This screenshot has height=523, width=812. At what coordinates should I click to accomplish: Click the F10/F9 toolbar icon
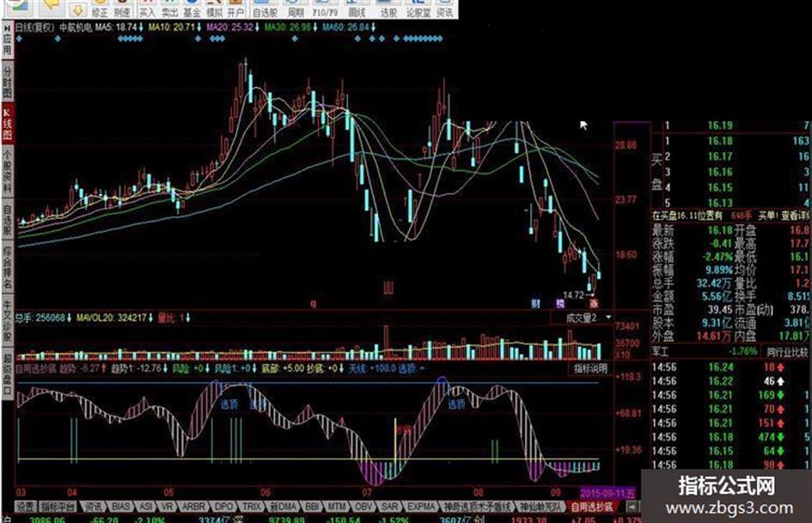click(x=325, y=9)
